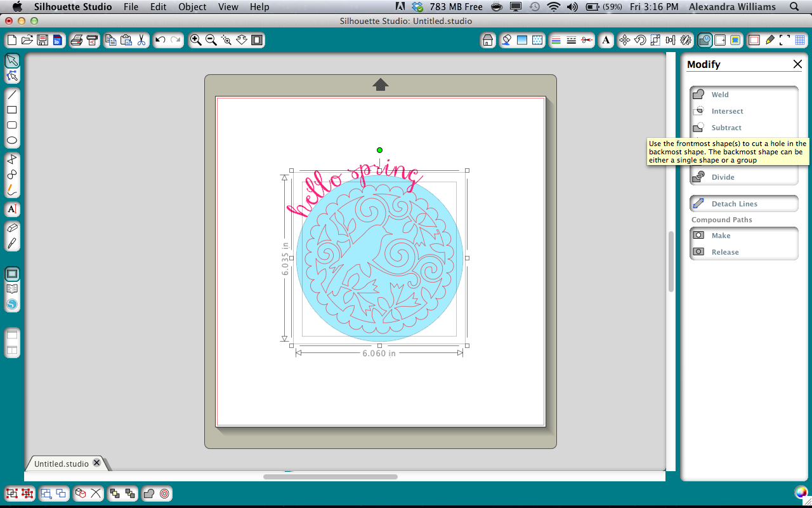Click the Redo arrow icon
The height and width of the screenshot is (508, 812).
point(176,40)
